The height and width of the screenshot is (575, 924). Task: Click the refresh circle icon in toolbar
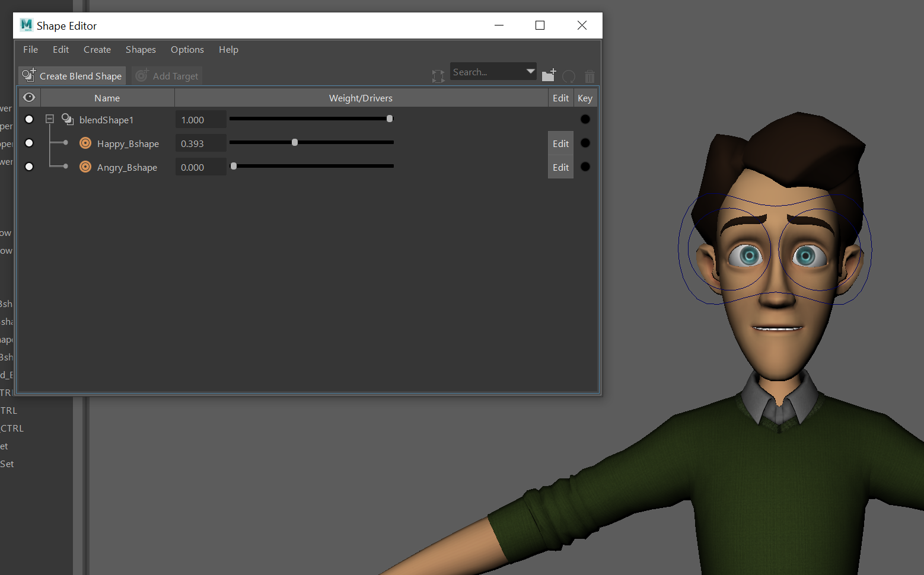click(569, 76)
